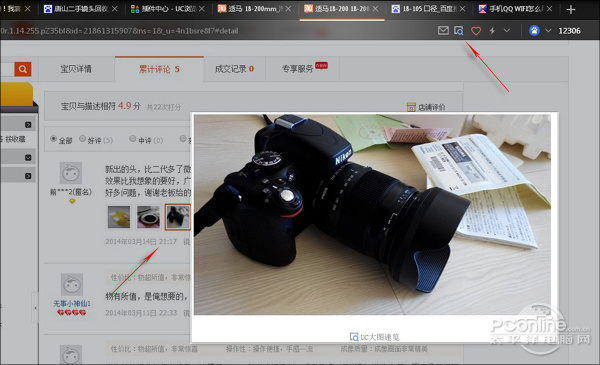Open the 宝贝详情 page tab
Viewport: 600px width, 365px height.
[x=76, y=69]
